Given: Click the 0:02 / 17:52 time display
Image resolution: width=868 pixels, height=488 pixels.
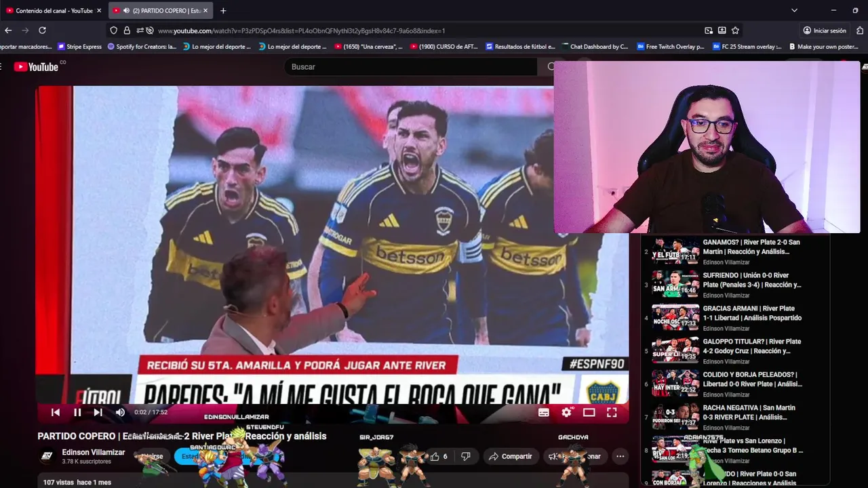Looking at the screenshot, I should pos(151,412).
